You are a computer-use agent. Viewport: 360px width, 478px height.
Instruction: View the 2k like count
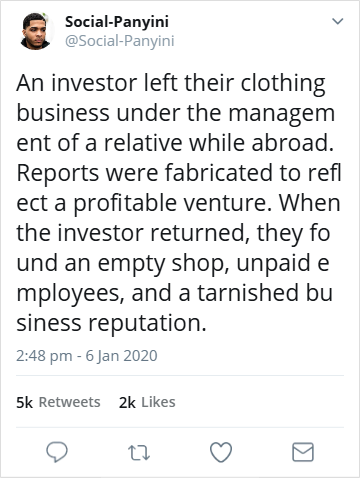tap(127, 402)
